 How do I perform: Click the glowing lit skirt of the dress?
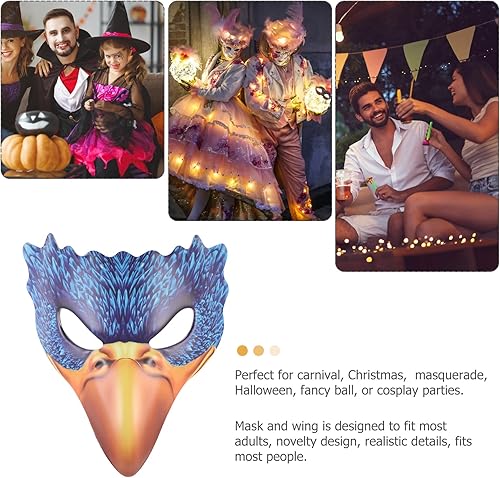(x=223, y=157)
